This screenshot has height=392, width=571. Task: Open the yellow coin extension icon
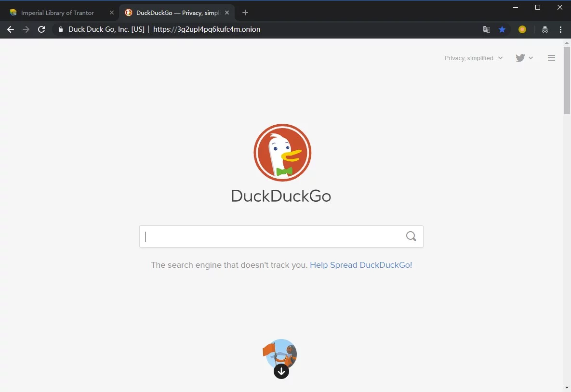tap(522, 29)
